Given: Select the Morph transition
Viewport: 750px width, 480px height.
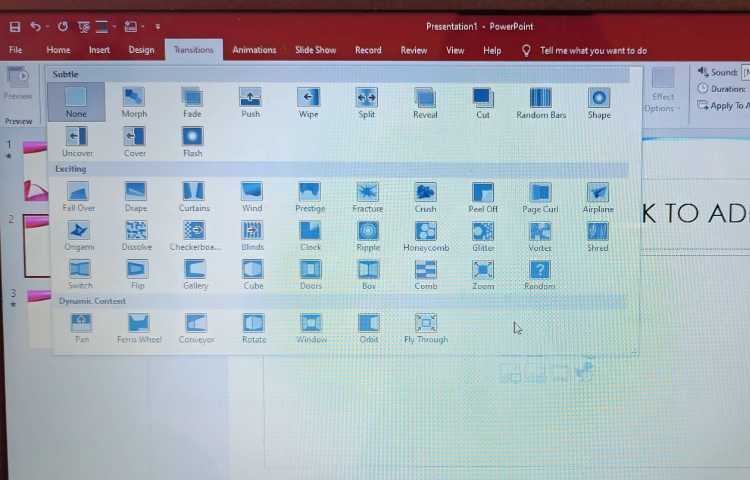Looking at the screenshot, I should coord(134,102).
